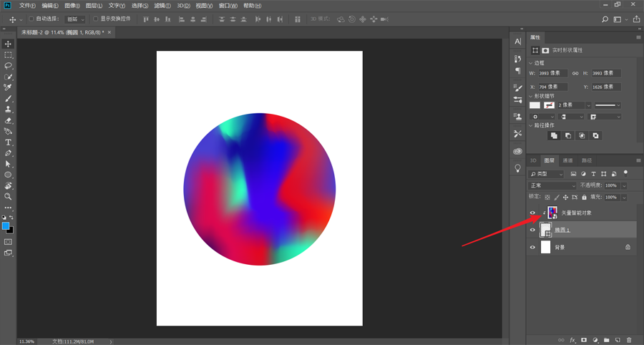Expand the 不透明度 opacity dropdown arrow
Image resolution: width=644 pixels, height=345 pixels.
(x=625, y=185)
